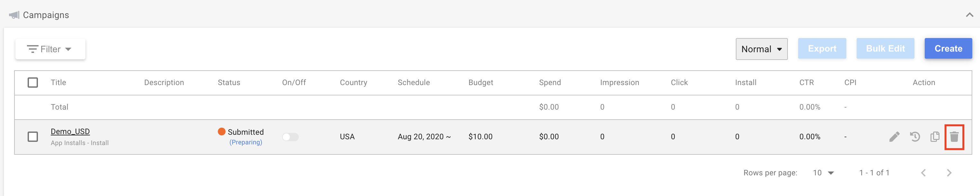
Task: Click the duplicate campaign copy icon
Action: click(935, 136)
